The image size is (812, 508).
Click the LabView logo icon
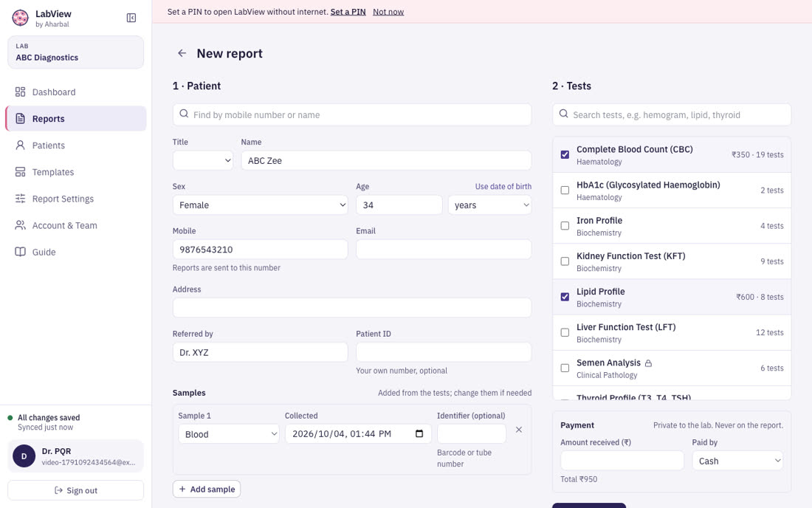[x=20, y=18]
